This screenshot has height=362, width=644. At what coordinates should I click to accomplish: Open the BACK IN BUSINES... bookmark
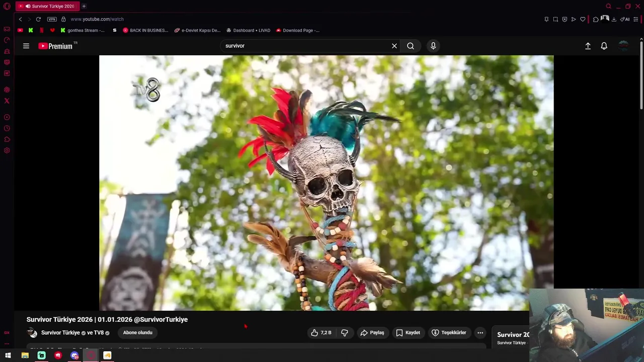point(145,30)
